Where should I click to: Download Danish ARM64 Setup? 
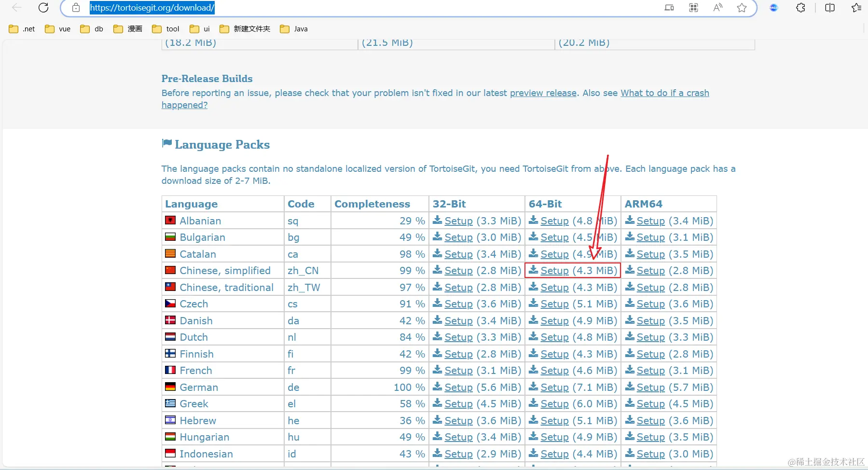(x=651, y=321)
